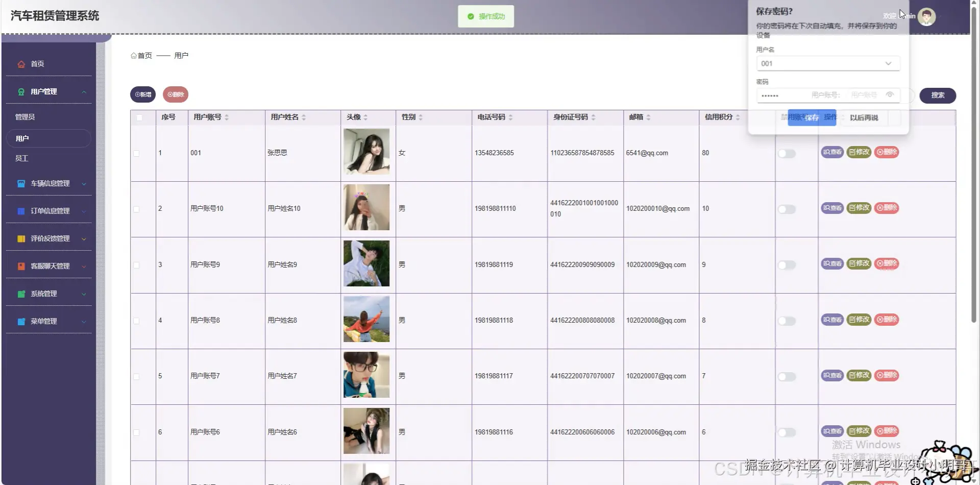Viewport: 980px width, 485px height.
Task: Collapse the 用户管理 menu chevron
Action: (84, 92)
